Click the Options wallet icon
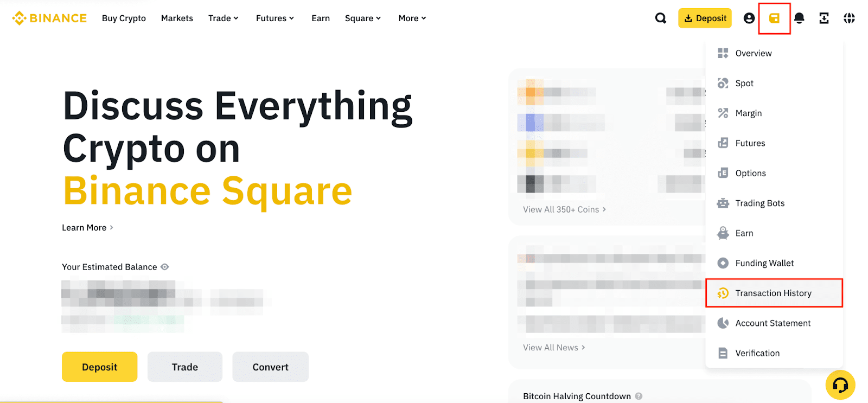The height and width of the screenshot is (403, 868). 723,173
